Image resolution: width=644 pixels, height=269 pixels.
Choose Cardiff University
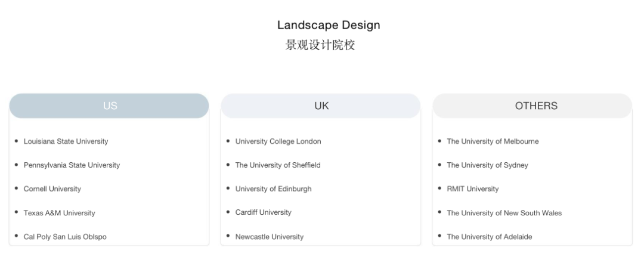(264, 212)
